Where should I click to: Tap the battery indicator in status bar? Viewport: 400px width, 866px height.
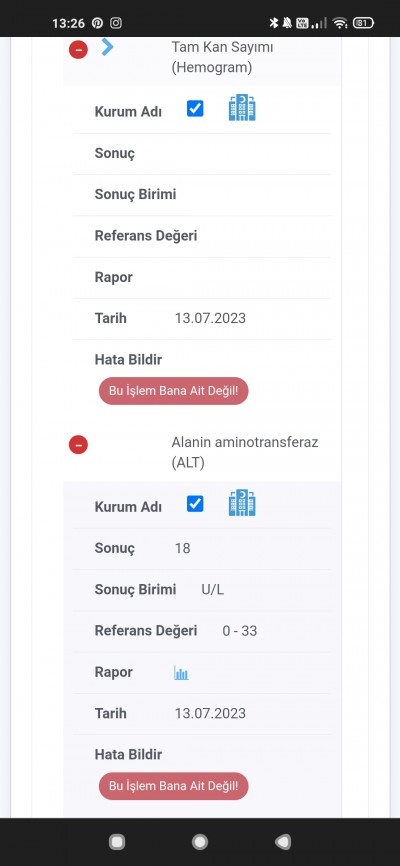click(363, 23)
